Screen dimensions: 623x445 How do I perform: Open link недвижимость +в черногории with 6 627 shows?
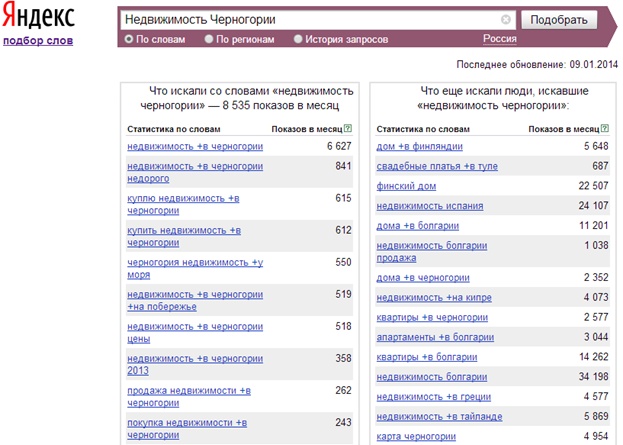click(x=195, y=146)
